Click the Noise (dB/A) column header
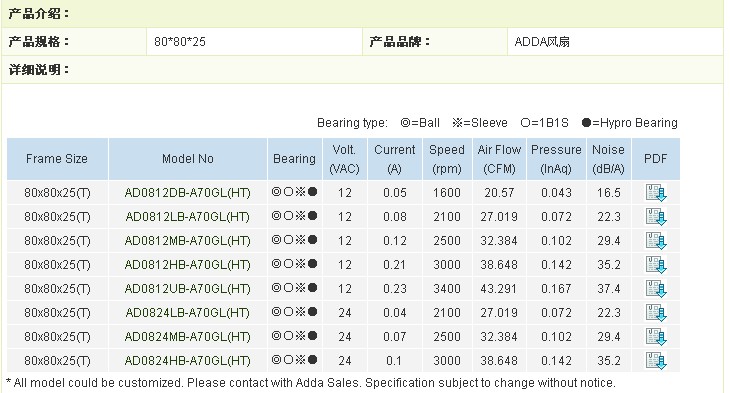Screen dimensions: 730x393 [608, 159]
